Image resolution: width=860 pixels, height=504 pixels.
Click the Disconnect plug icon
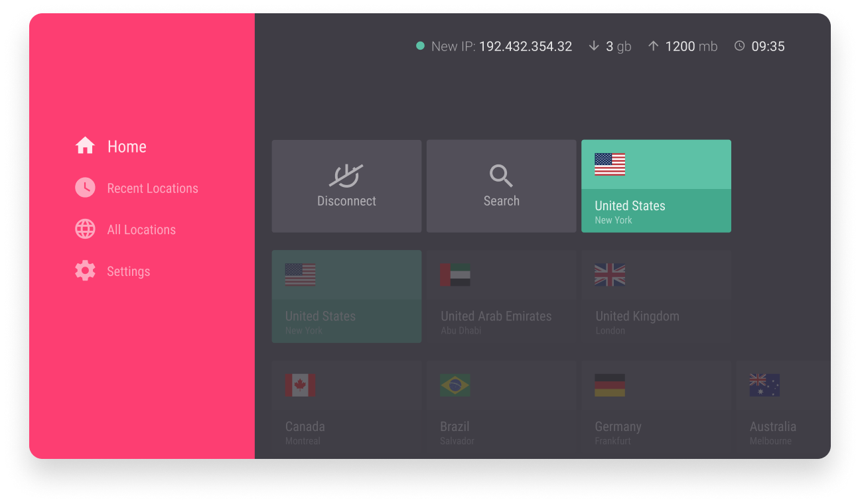click(346, 176)
